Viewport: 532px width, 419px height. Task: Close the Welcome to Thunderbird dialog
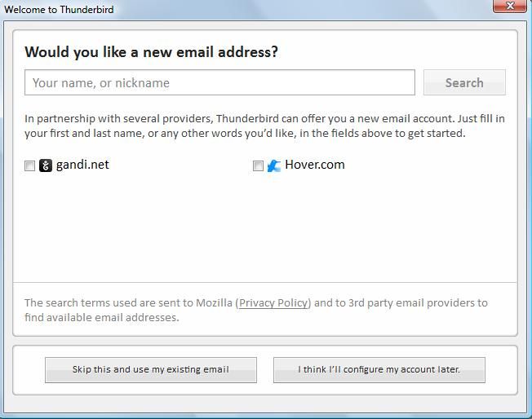pyautogui.click(x=510, y=6)
